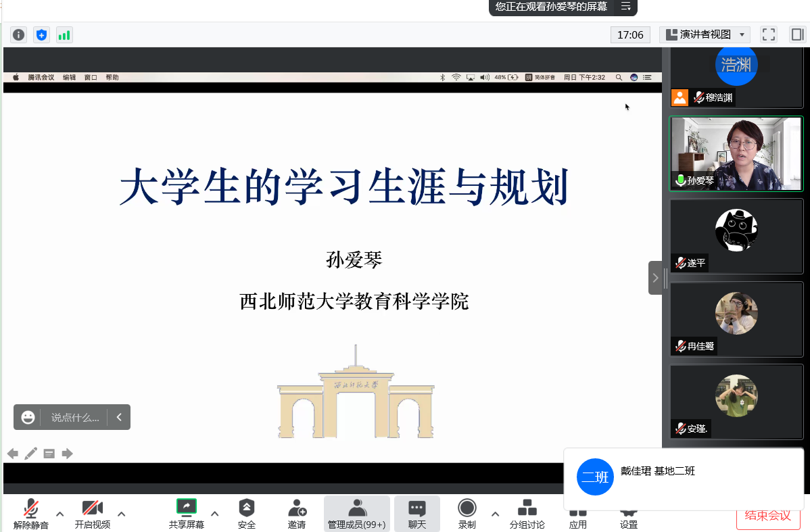Select 孙爱琴's video thumbnail
810x532 pixels.
[x=736, y=153]
